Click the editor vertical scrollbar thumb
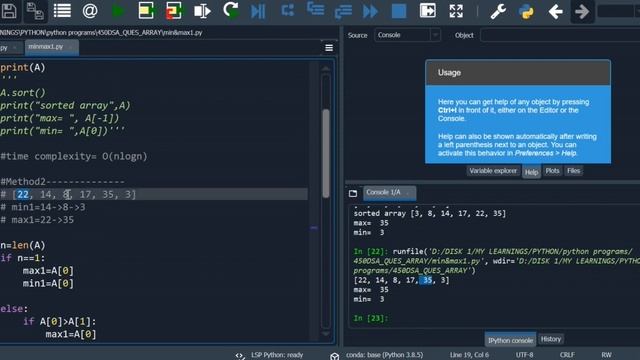 pyautogui.click(x=326, y=153)
